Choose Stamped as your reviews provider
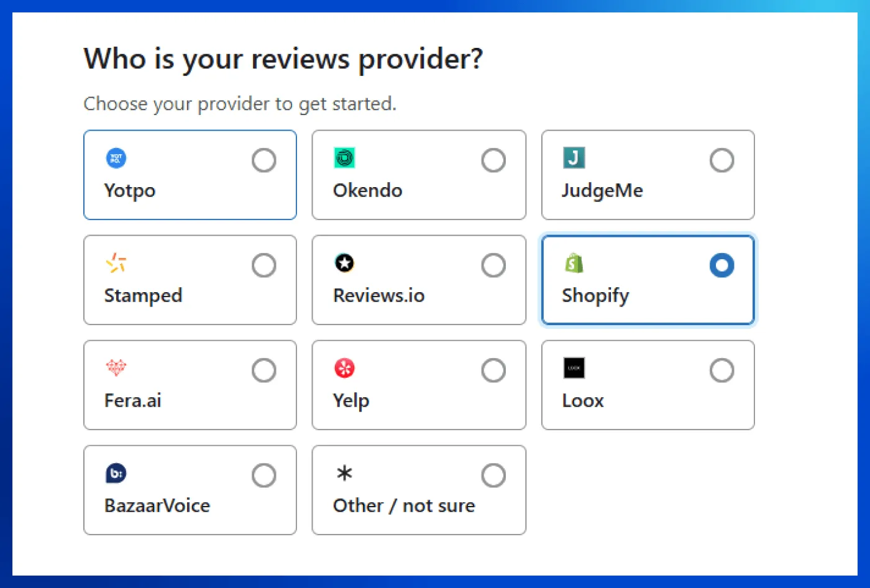870x588 pixels. [x=190, y=280]
